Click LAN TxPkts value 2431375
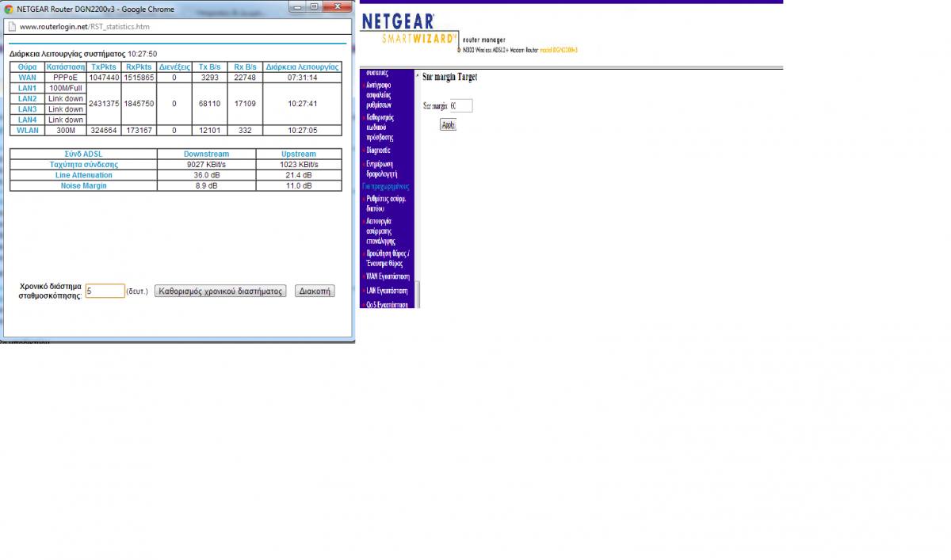951x560 pixels. coord(104,104)
